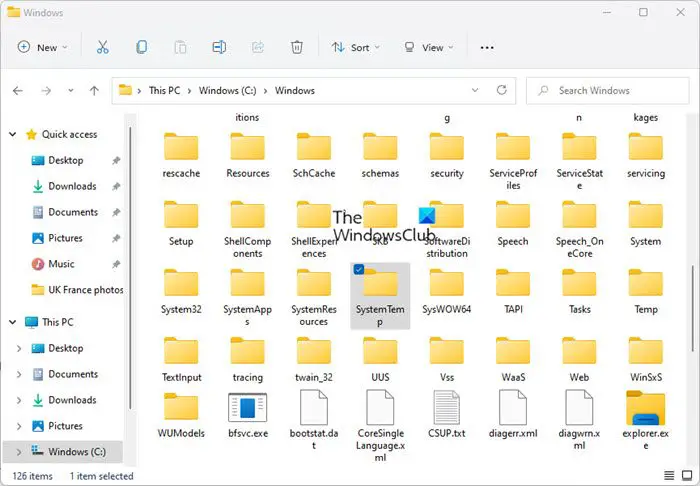Click This PC in address breadcrumb
Viewport: 700px width, 486px height.
[165, 91]
